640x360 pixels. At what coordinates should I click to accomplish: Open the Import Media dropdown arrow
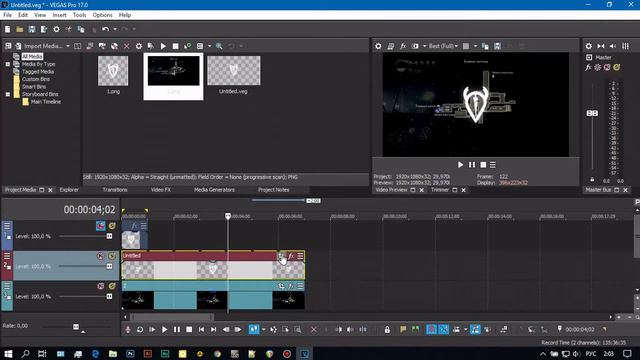[x=68, y=46]
